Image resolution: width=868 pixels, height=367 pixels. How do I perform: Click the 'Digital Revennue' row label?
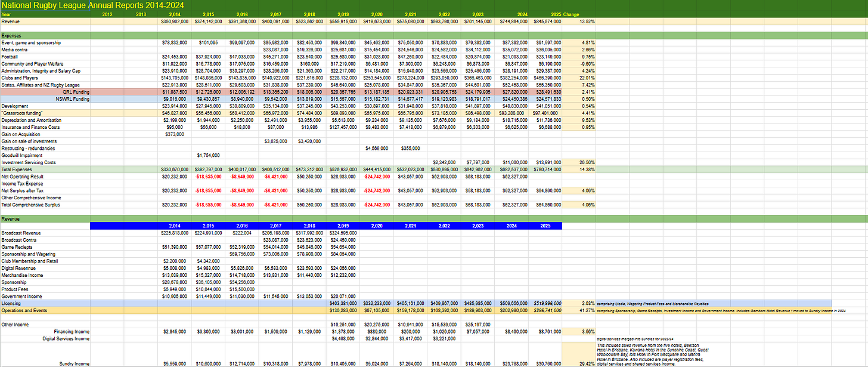pyautogui.click(x=17, y=268)
